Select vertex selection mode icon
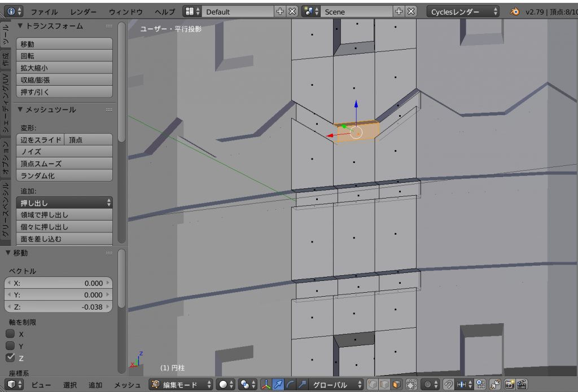Screen dimensions: 578x392 tap(373, 385)
